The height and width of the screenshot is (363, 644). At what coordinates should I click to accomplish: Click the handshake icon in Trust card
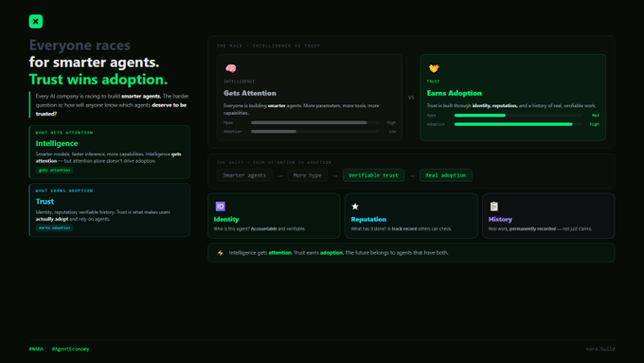(x=434, y=68)
